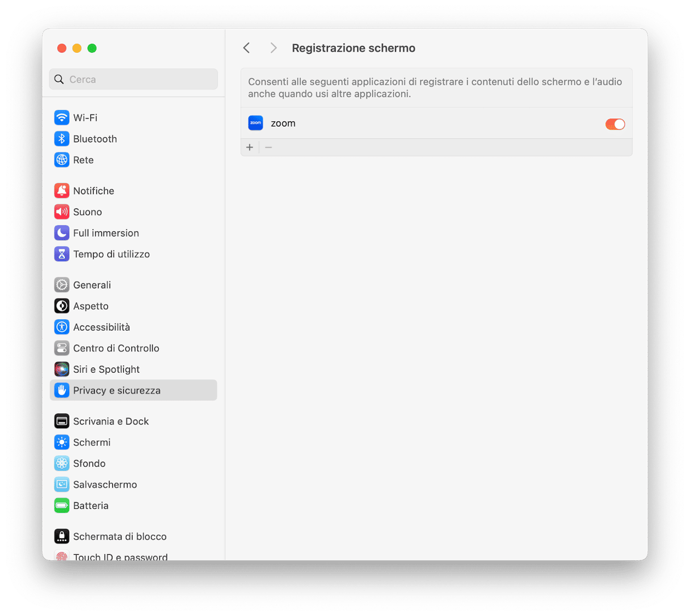
Task: Open Notifiche bell icon
Action: pos(61,191)
